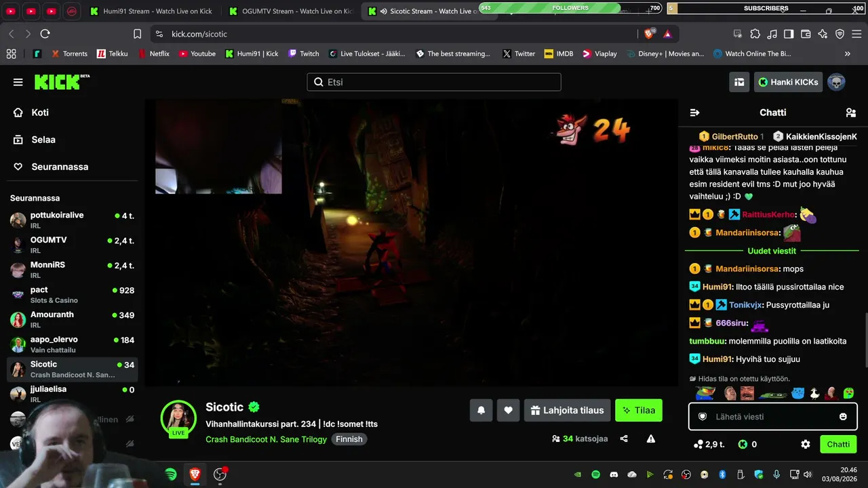
Task: Open the dashboard icon beside Hanki KICKs
Action: coord(739,82)
